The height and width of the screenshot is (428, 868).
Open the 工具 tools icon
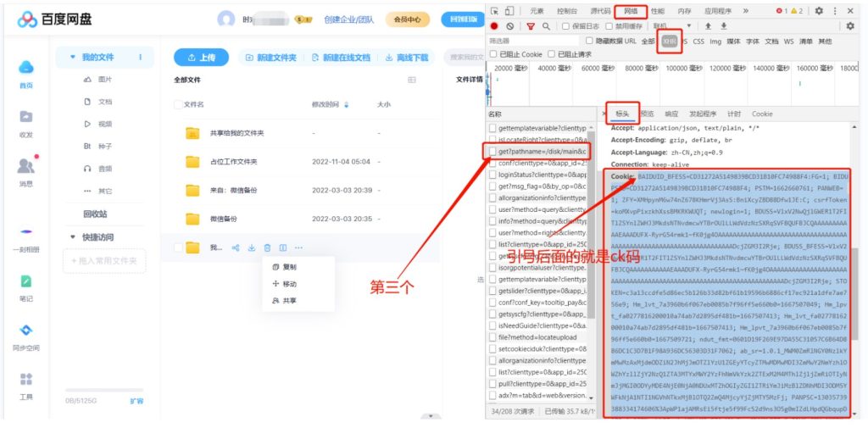(x=26, y=380)
